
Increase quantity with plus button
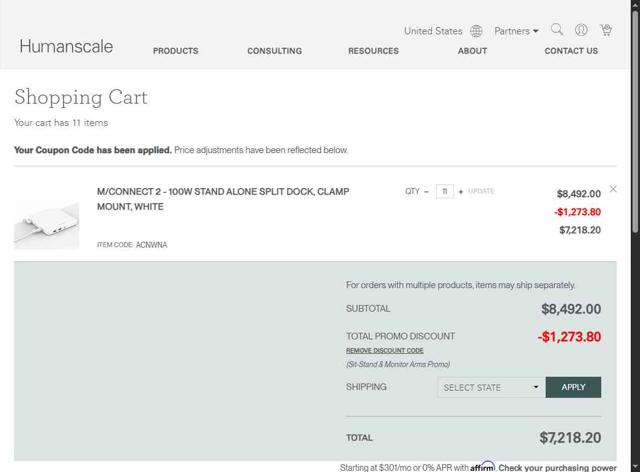tap(461, 191)
